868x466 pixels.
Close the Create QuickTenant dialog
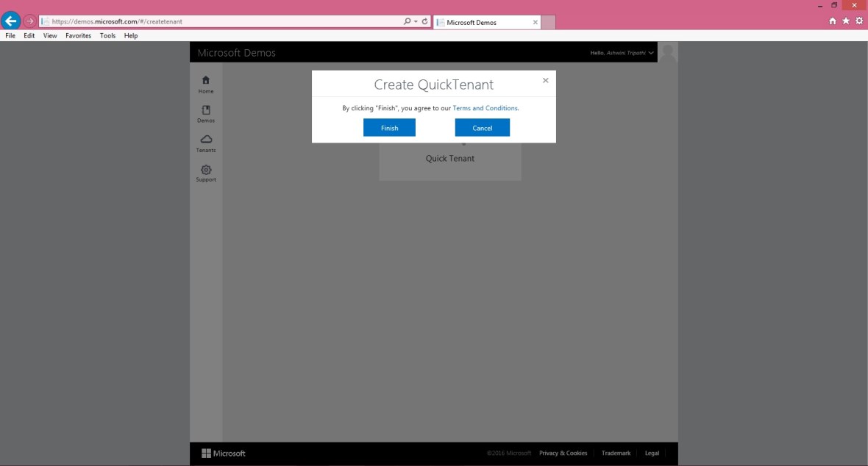(x=545, y=80)
